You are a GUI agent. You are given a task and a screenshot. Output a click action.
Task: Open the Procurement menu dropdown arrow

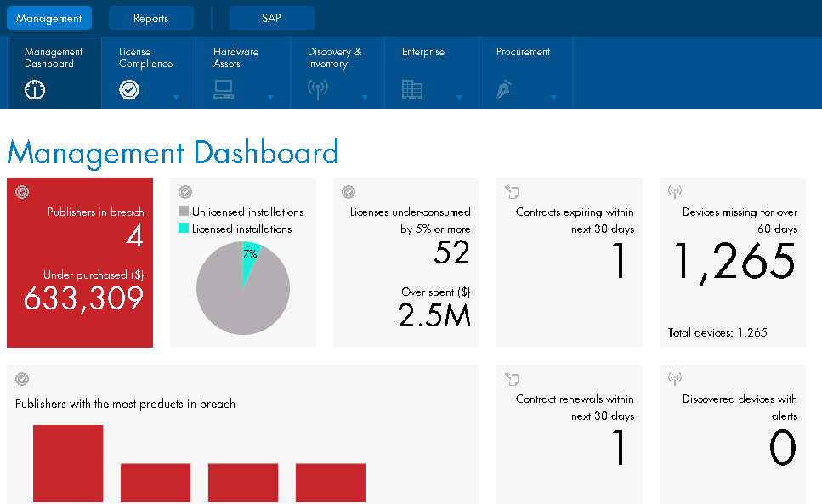[553, 98]
